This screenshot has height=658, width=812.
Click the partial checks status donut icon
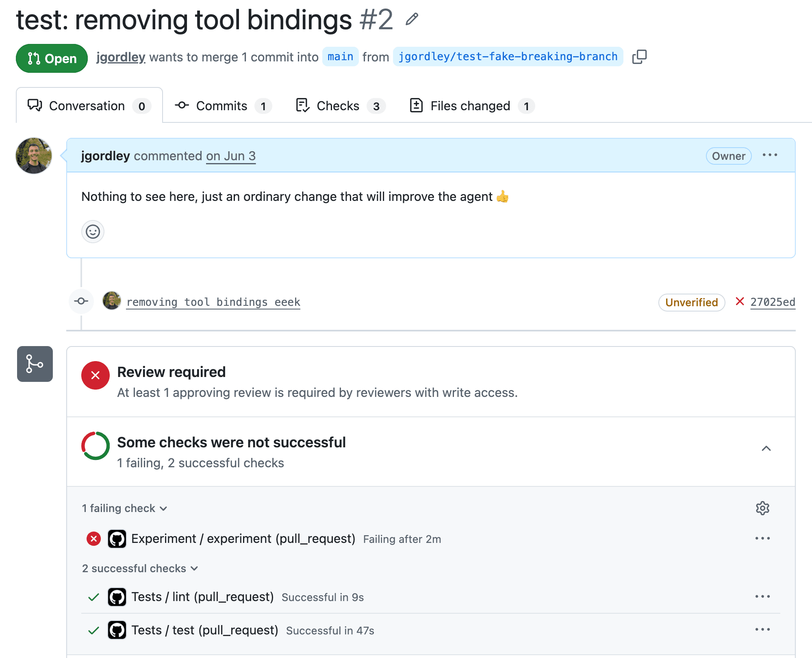[x=96, y=446]
